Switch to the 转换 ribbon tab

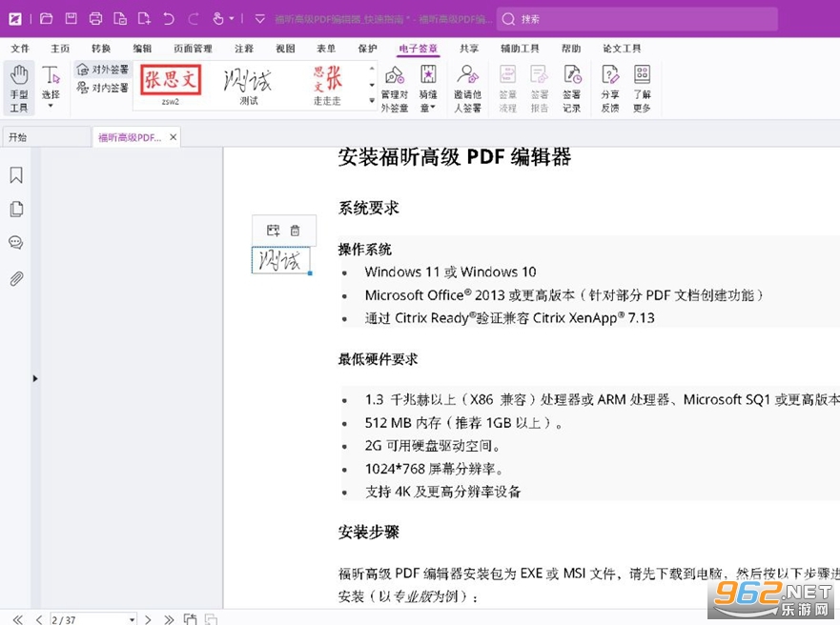[x=101, y=49]
